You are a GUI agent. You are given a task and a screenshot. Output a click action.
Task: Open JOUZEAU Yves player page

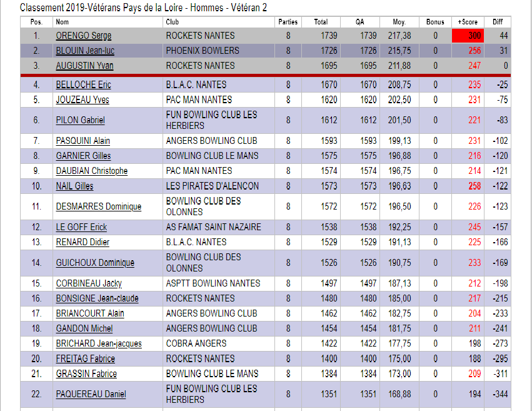click(83, 100)
